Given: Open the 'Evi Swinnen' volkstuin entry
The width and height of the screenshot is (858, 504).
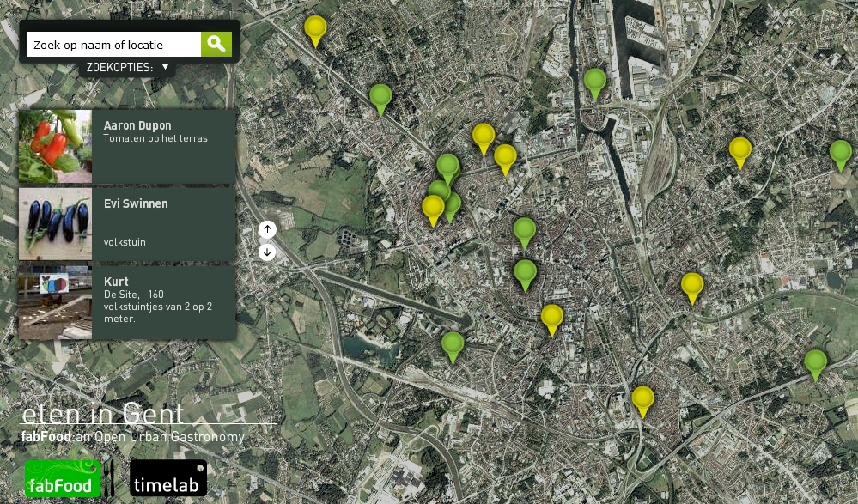Looking at the screenshot, I should point(136,204).
